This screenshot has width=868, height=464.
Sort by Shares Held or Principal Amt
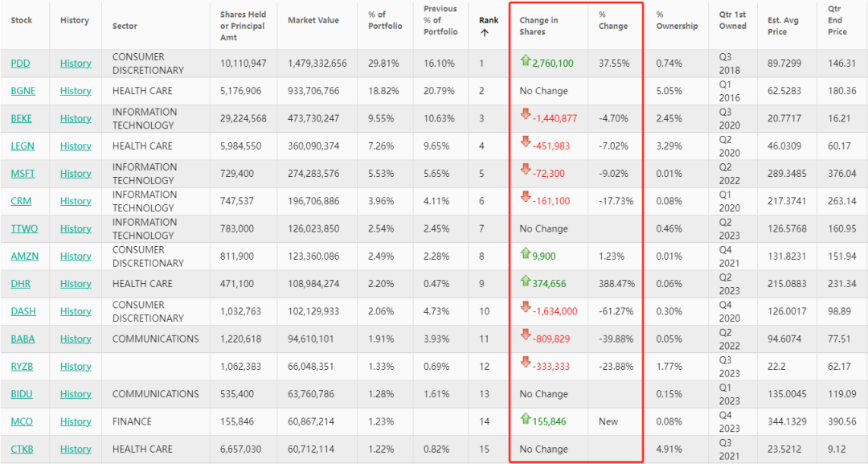243,26
